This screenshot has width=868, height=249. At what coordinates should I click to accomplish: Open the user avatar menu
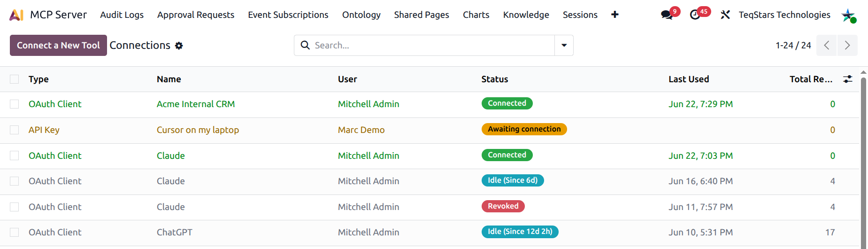[x=848, y=16]
